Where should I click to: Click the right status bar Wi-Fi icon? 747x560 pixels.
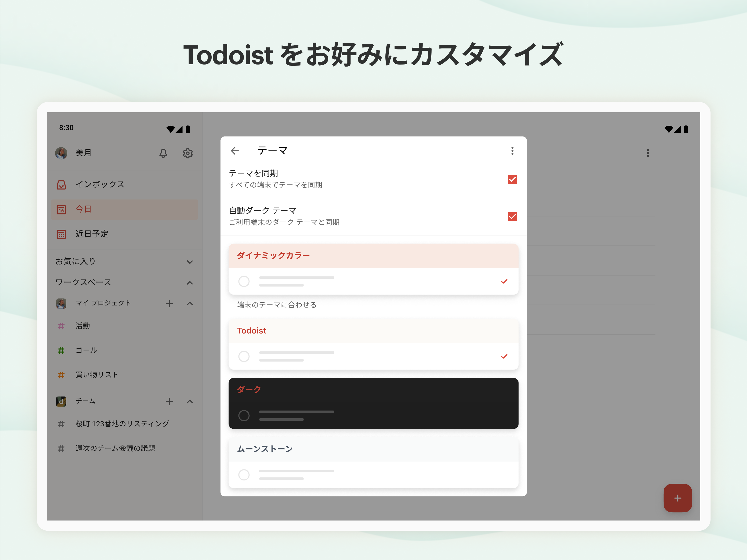[x=668, y=129]
